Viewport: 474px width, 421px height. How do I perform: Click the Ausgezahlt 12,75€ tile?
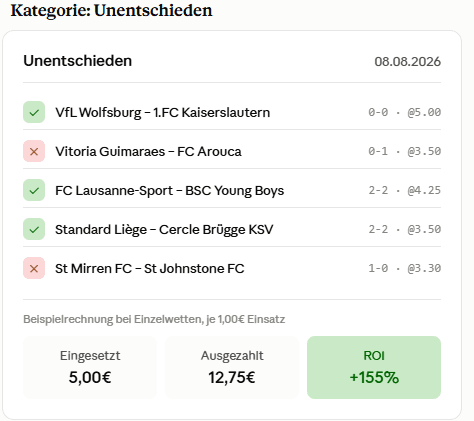point(232,367)
